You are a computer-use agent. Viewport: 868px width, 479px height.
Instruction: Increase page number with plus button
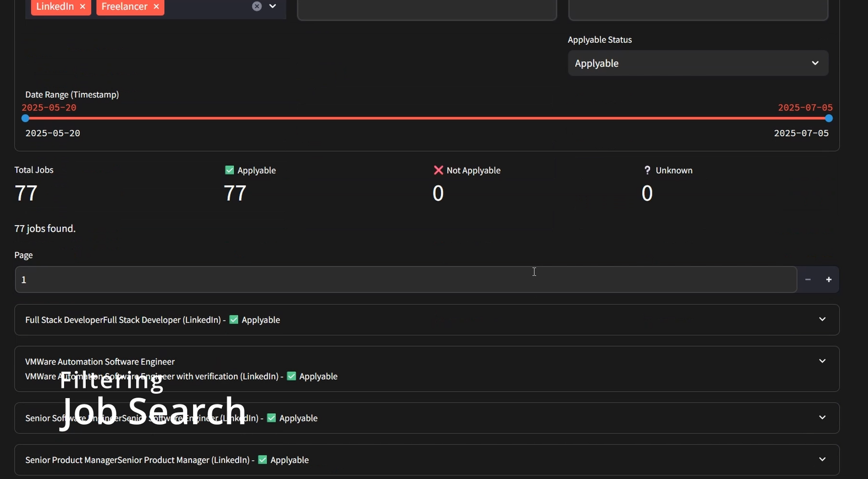829,279
